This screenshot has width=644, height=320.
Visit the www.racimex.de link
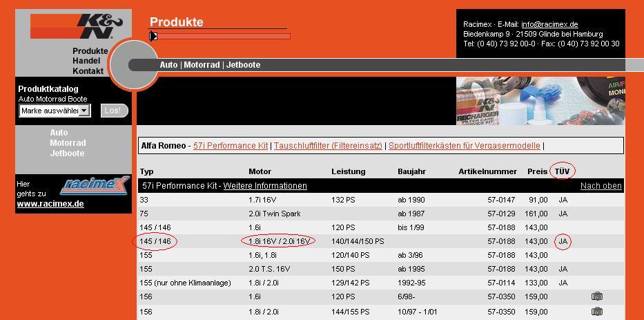point(50,204)
